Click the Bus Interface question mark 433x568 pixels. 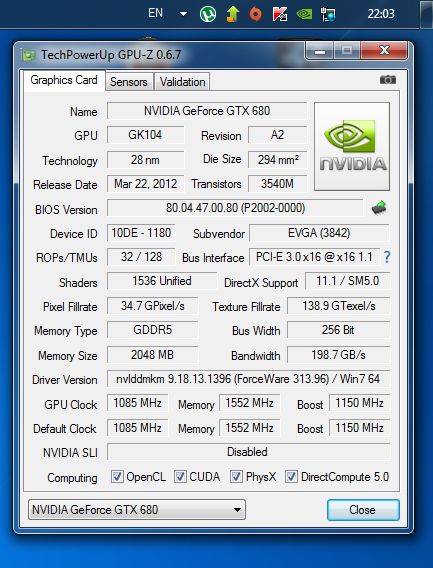tap(387, 257)
